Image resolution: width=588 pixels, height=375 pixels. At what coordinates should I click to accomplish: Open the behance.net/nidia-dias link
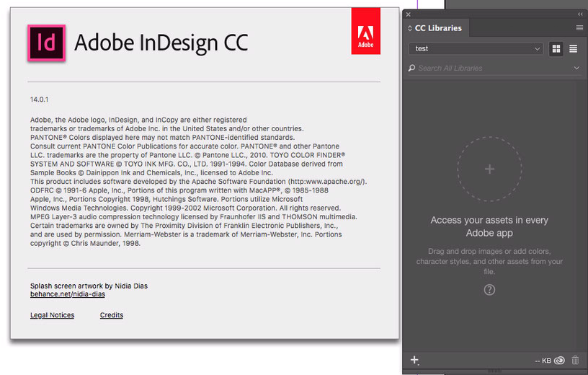click(68, 294)
